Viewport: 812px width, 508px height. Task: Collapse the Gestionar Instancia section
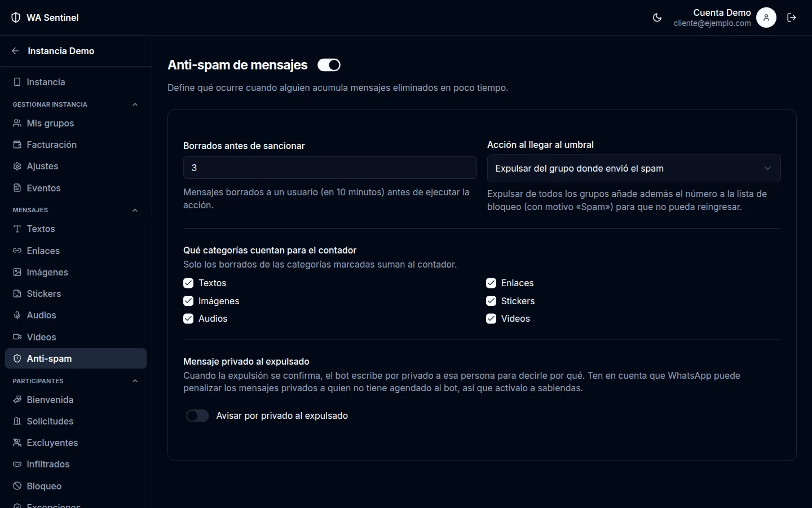(x=135, y=104)
